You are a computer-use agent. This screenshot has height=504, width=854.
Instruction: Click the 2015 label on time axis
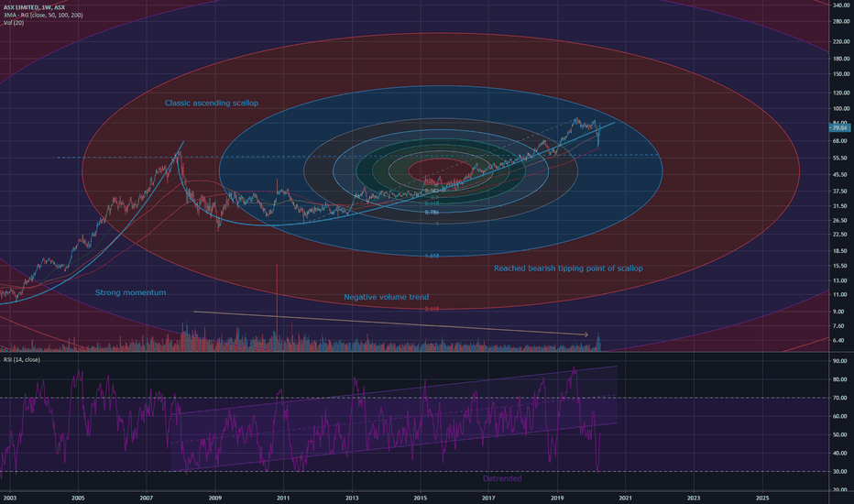click(x=420, y=498)
